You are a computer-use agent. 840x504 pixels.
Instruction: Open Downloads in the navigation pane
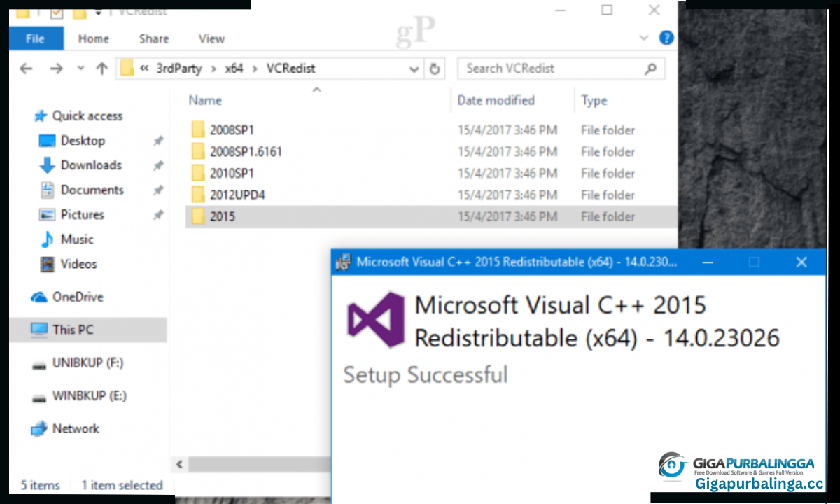(x=90, y=165)
